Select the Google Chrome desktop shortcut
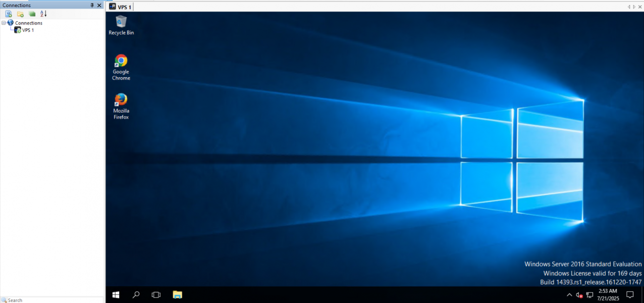This screenshot has width=644, height=303. click(121, 67)
